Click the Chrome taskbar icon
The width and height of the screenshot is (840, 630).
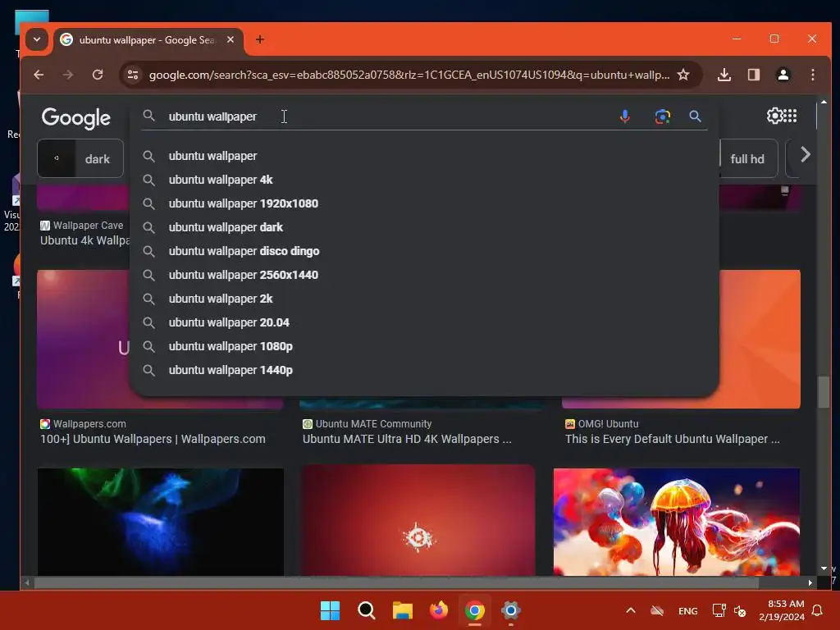[x=475, y=610]
